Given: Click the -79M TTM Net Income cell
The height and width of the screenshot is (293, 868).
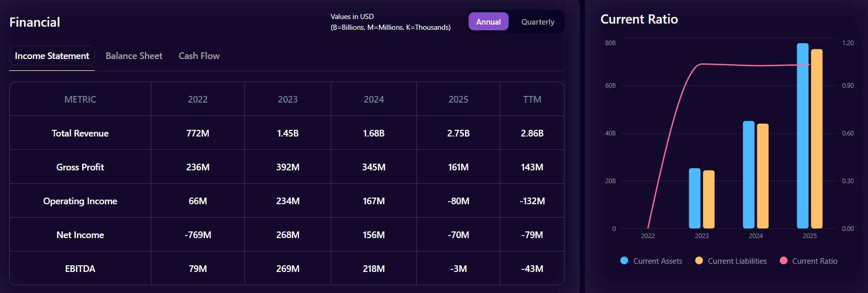Looking at the screenshot, I should [532, 235].
